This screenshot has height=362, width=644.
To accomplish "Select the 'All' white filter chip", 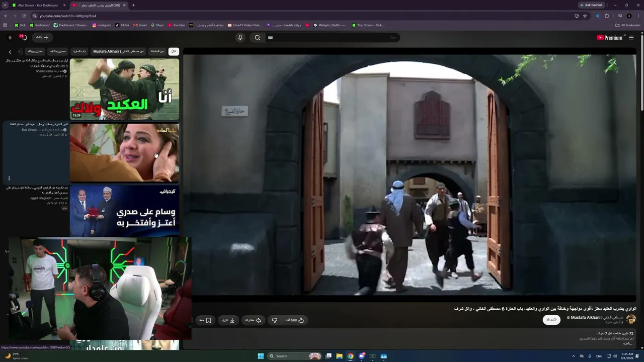I will click(x=174, y=51).
